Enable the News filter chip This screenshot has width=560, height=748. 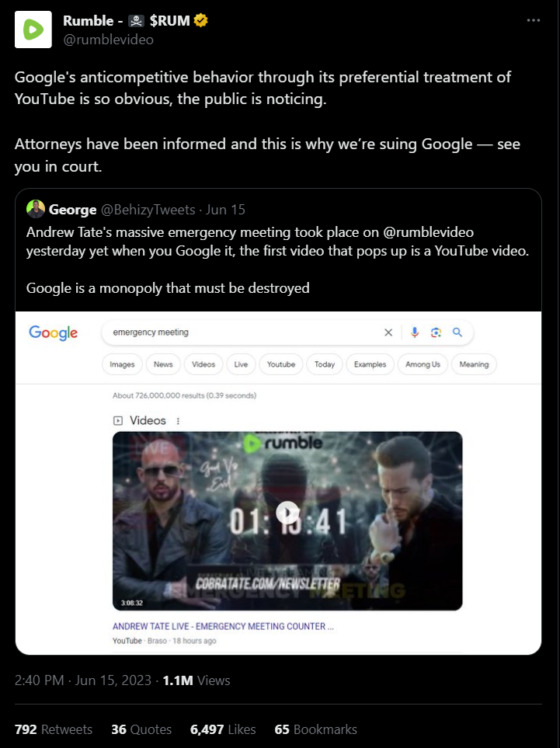pos(163,364)
